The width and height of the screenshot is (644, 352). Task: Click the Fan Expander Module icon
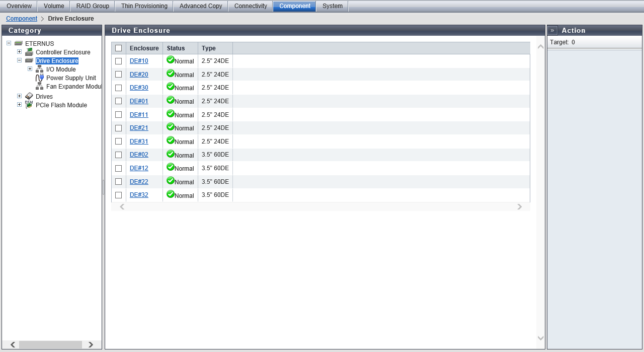click(40, 87)
